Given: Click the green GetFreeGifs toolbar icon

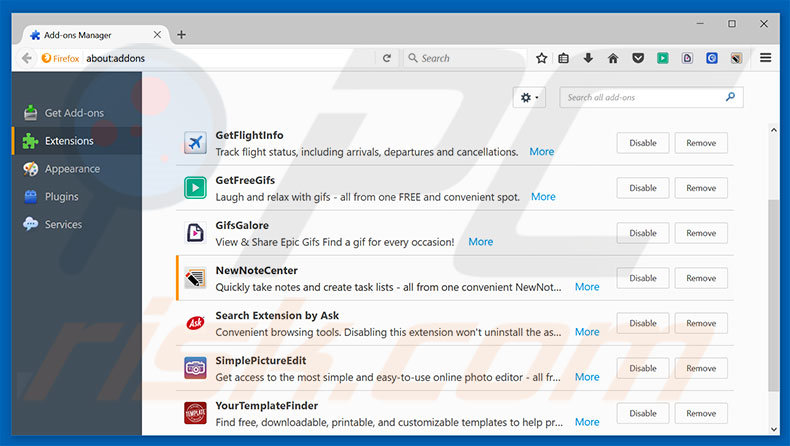Looking at the screenshot, I should click(663, 58).
